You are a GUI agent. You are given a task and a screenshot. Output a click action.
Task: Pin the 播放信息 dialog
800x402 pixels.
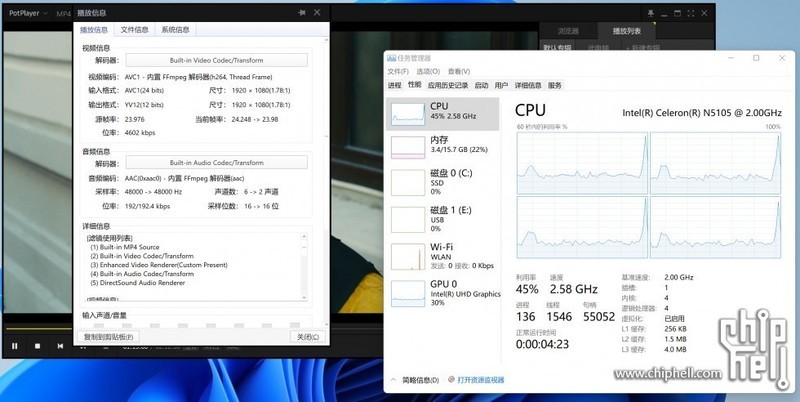302,13
